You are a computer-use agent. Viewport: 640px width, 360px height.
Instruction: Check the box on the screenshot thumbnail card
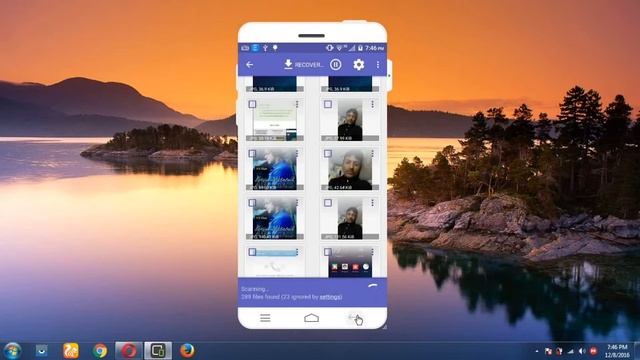point(252,104)
